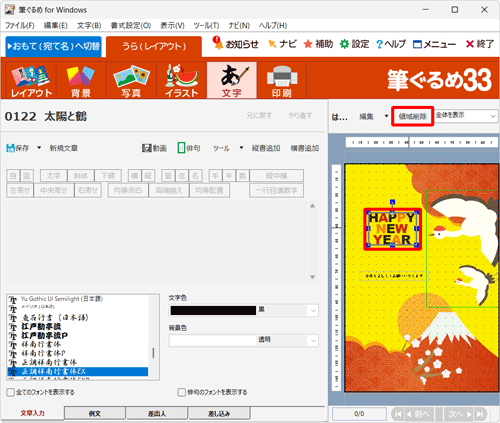
Task: Switch to the 差し込み tab
Action: [219, 413]
